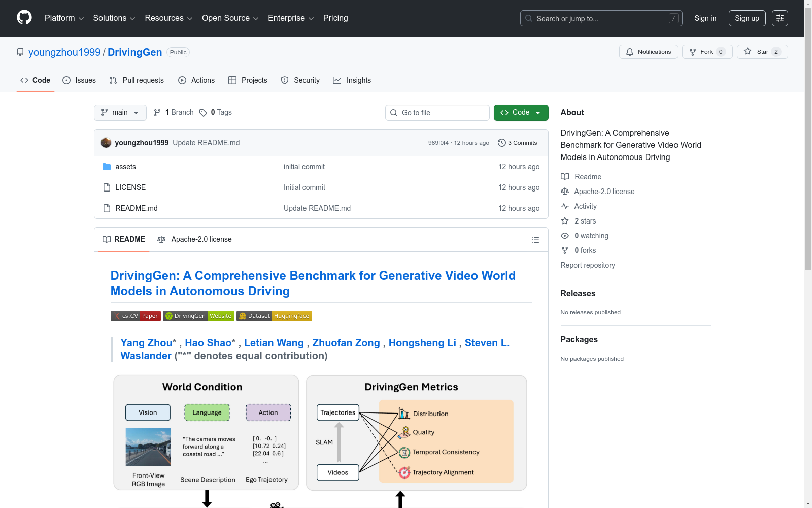Click the assets folder icon
Image resolution: width=812 pixels, height=508 pixels.
[x=107, y=167]
